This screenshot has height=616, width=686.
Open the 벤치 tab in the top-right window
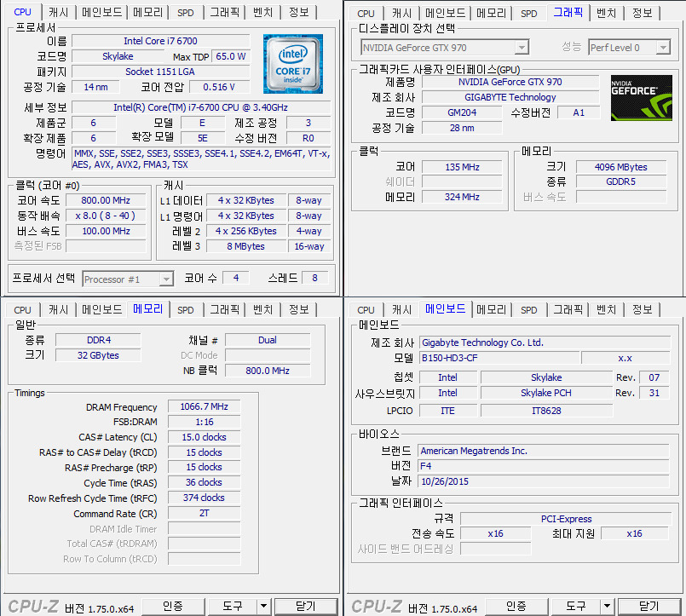tap(606, 13)
